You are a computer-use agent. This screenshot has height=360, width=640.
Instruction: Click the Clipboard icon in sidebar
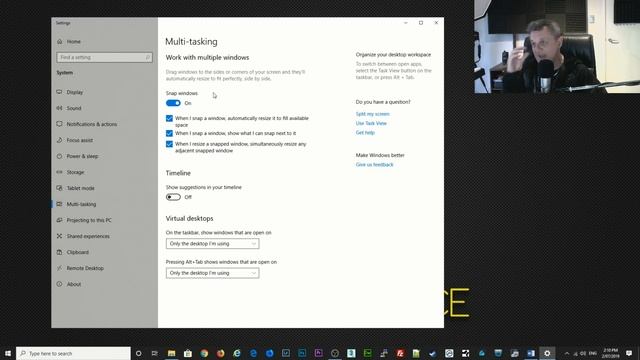[x=60, y=252]
